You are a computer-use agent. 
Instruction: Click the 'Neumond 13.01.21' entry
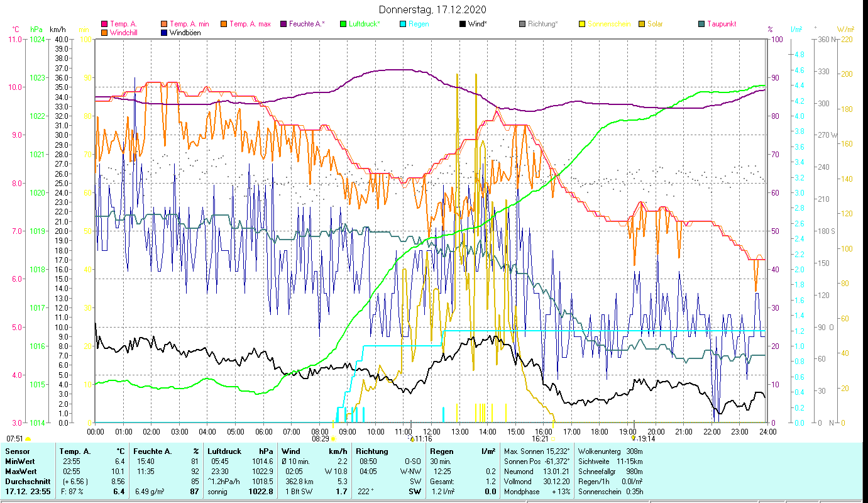pyautogui.click(x=536, y=472)
